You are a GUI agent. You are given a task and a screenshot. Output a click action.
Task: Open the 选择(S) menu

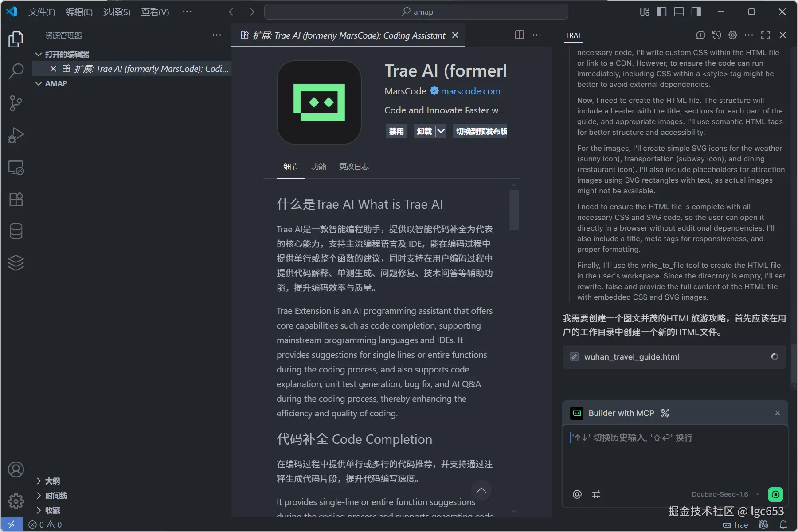click(x=117, y=12)
